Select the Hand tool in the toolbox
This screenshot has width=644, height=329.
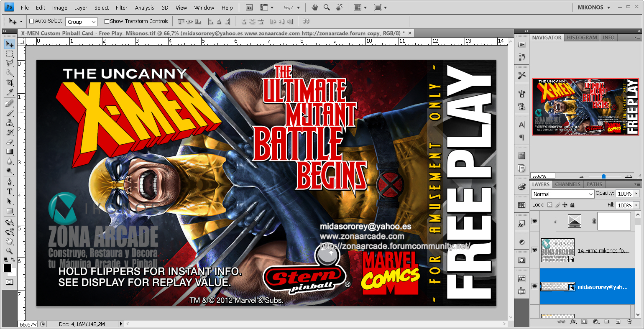10,241
